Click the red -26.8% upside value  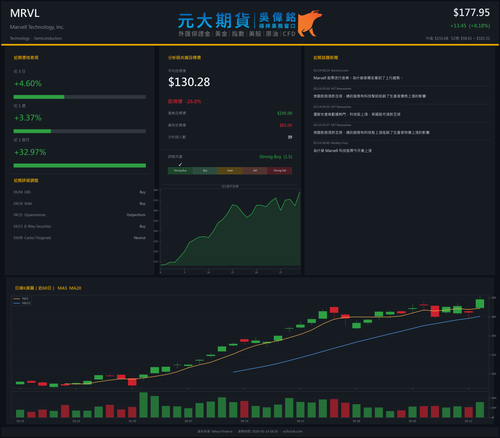pyautogui.click(x=193, y=101)
